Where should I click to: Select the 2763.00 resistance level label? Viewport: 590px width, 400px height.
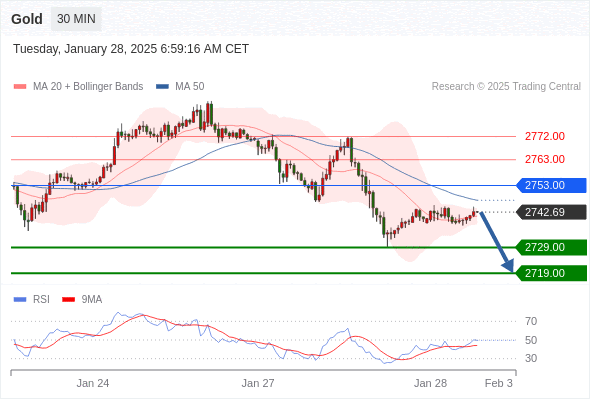pyautogui.click(x=544, y=159)
